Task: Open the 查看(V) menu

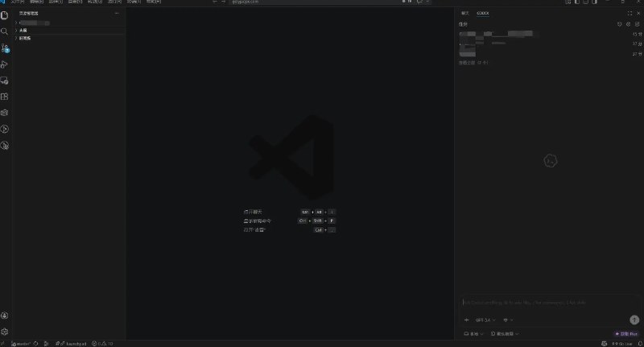Action: (75, 2)
